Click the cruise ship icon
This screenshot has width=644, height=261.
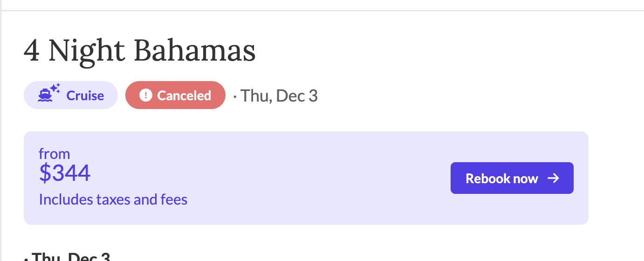click(x=45, y=96)
